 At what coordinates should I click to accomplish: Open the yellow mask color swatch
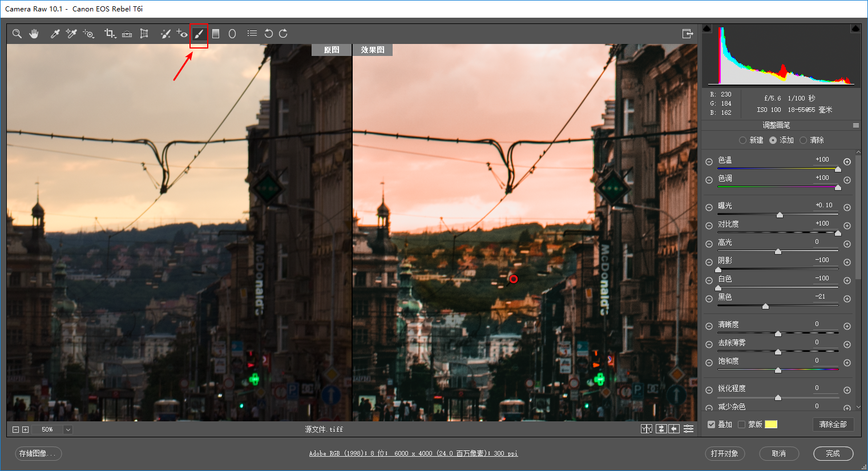coord(771,424)
